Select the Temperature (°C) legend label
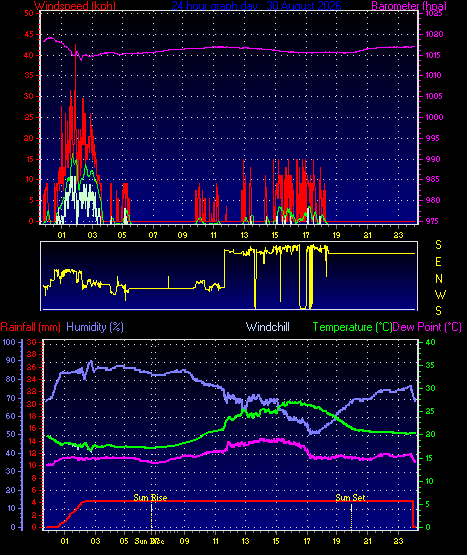 click(352, 327)
